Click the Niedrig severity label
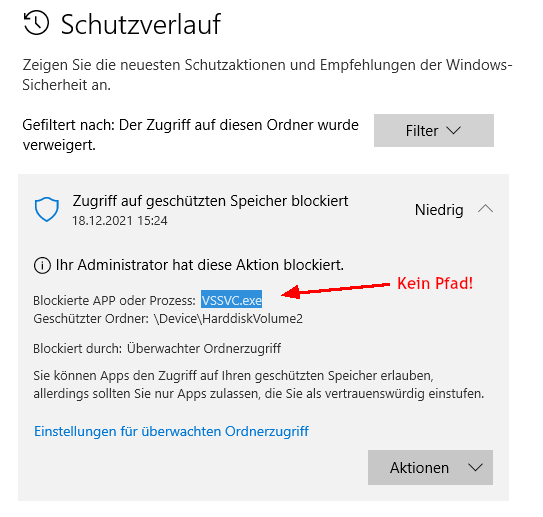 tap(439, 210)
